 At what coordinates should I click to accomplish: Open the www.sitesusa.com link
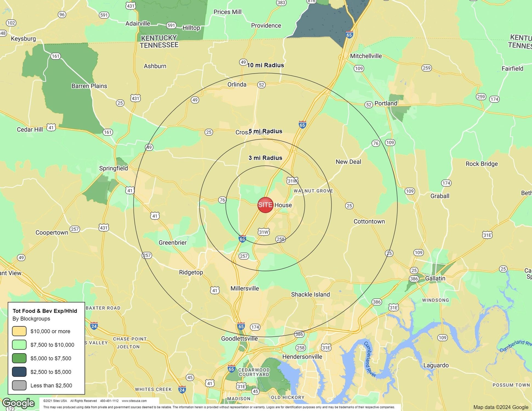(x=134, y=401)
